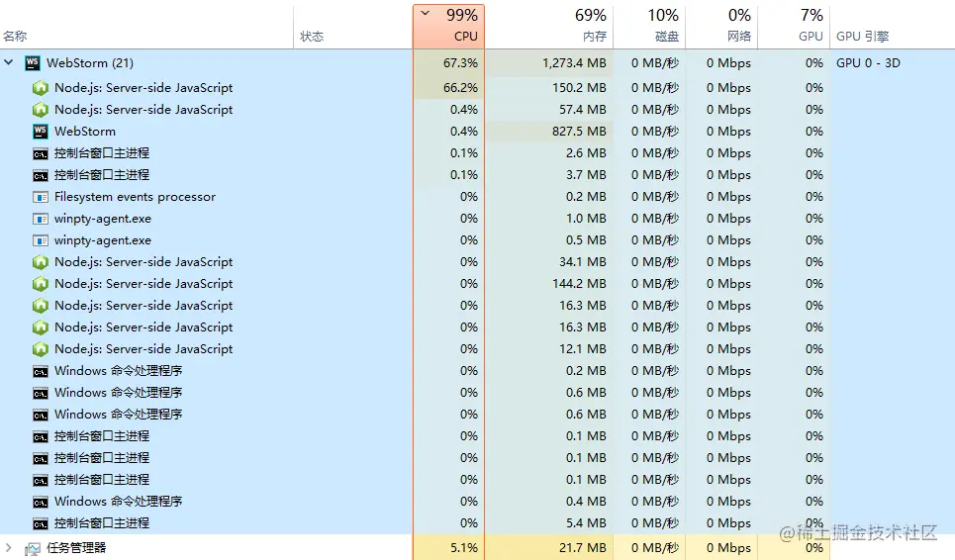Click Node.js icon in the 150.2 MB row
955x560 pixels.
pos(41,88)
